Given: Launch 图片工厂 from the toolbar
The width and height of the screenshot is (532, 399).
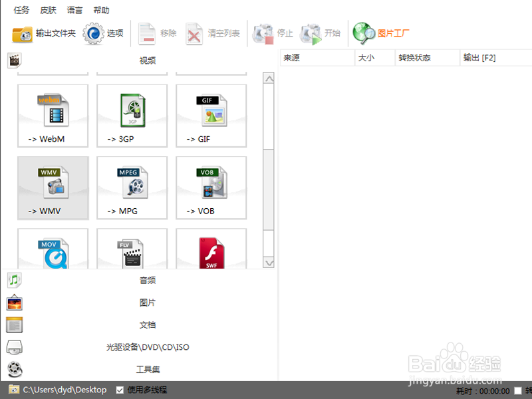Looking at the screenshot, I should [x=382, y=33].
